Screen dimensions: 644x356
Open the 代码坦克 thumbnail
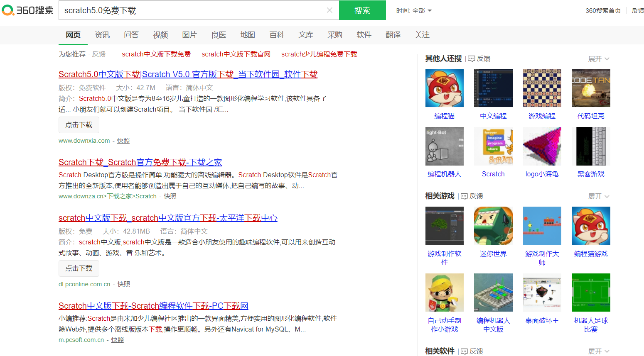coord(591,88)
